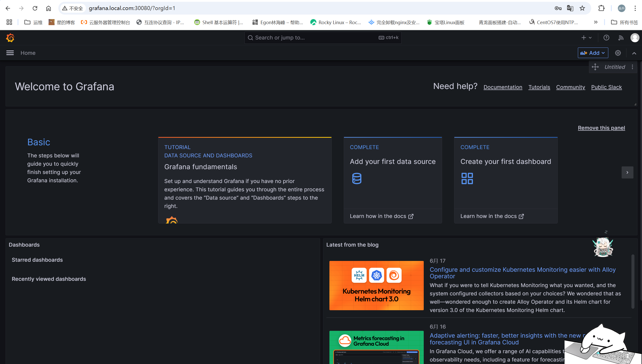Click browser back arrow
Image resolution: width=642 pixels, height=364 pixels.
point(8,8)
